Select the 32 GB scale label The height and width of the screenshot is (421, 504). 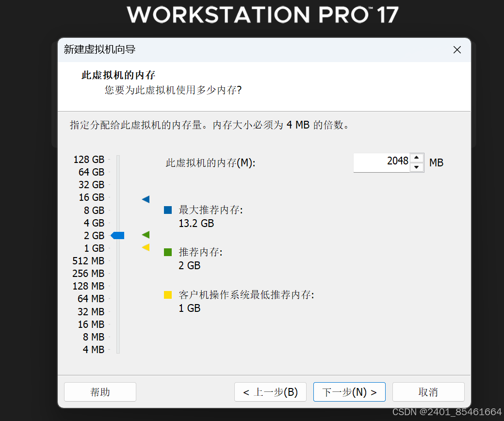[92, 185]
